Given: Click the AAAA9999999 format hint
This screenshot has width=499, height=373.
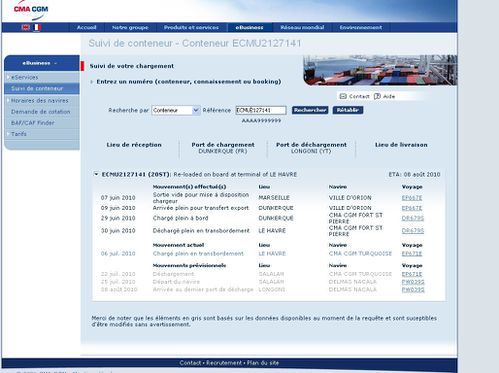Looking at the screenshot, I should 261,120.
